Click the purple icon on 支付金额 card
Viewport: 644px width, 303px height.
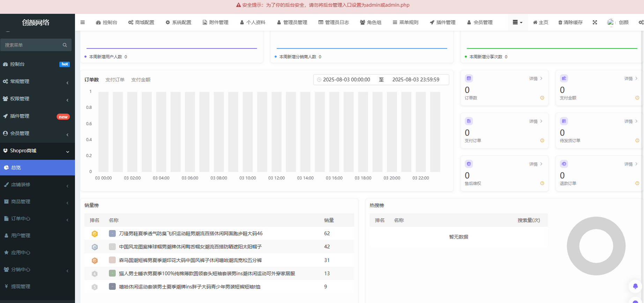(564, 78)
